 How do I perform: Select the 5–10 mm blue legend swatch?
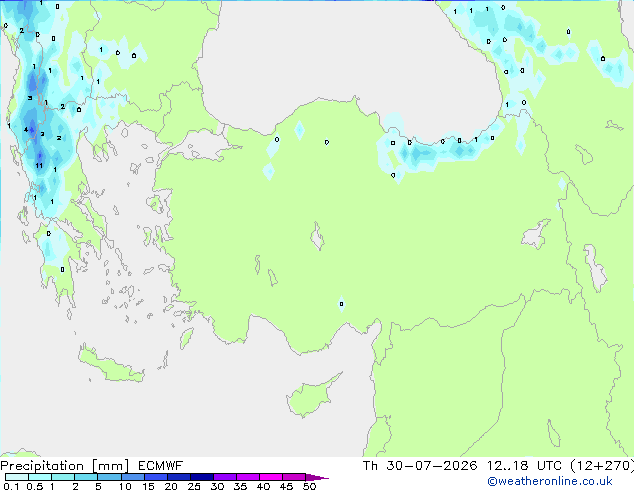click(x=109, y=477)
